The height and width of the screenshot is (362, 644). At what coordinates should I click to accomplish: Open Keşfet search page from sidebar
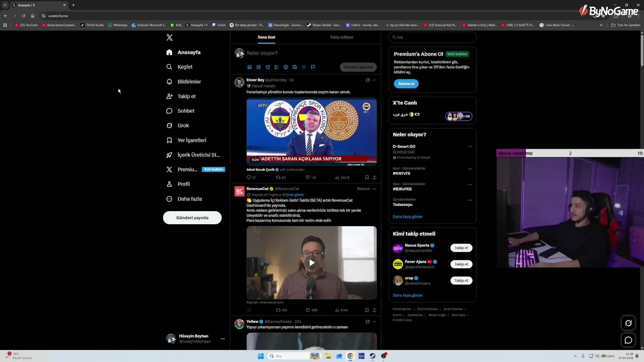coord(180,67)
